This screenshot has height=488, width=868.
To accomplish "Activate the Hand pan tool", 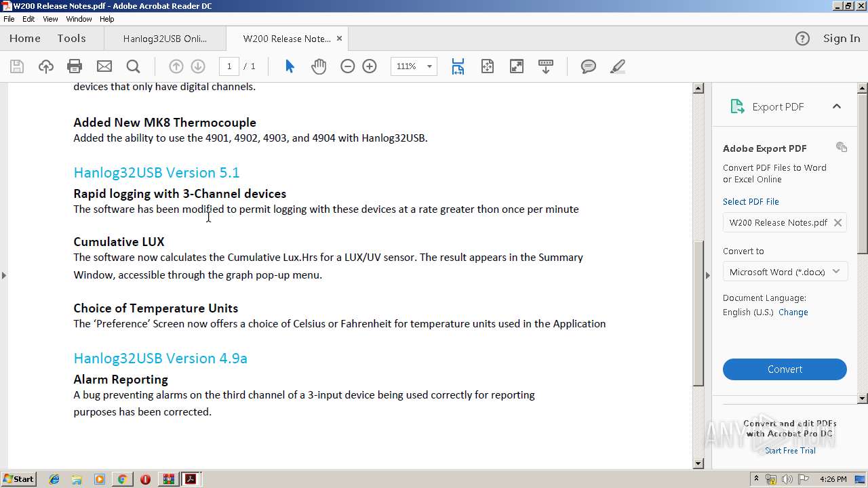I will tap(319, 66).
